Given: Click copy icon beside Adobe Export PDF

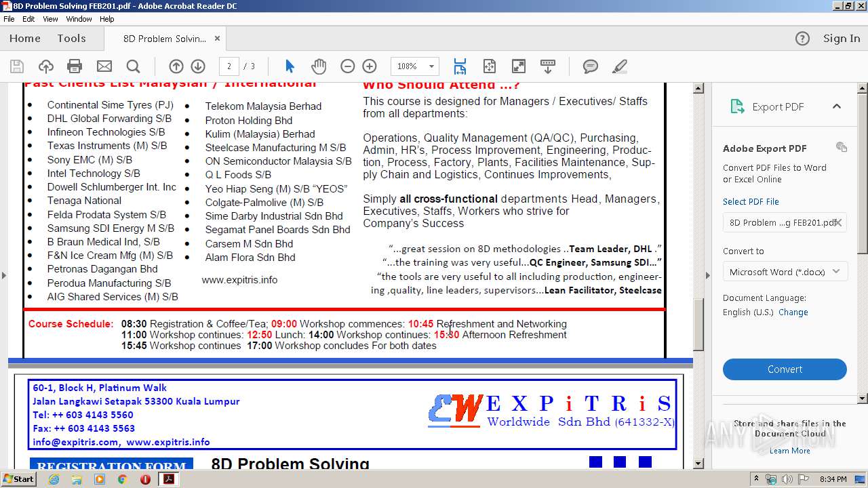Looking at the screenshot, I should (x=842, y=147).
